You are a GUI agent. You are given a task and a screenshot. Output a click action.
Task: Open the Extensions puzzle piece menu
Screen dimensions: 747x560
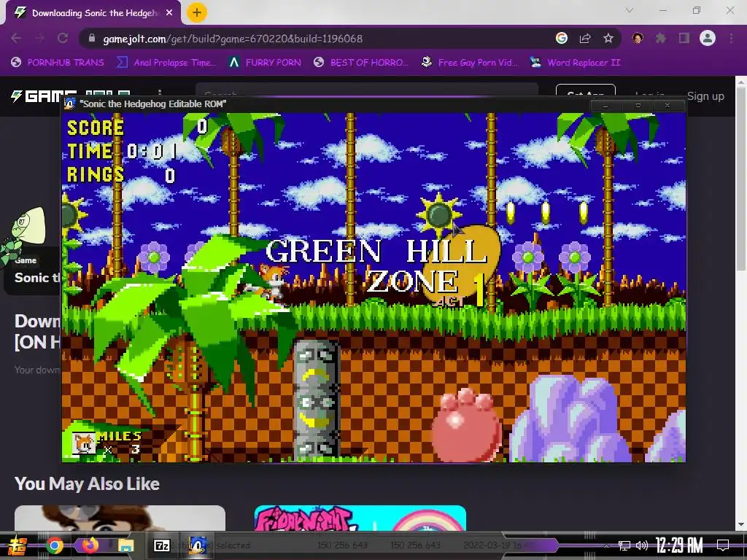[x=660, y=38]
